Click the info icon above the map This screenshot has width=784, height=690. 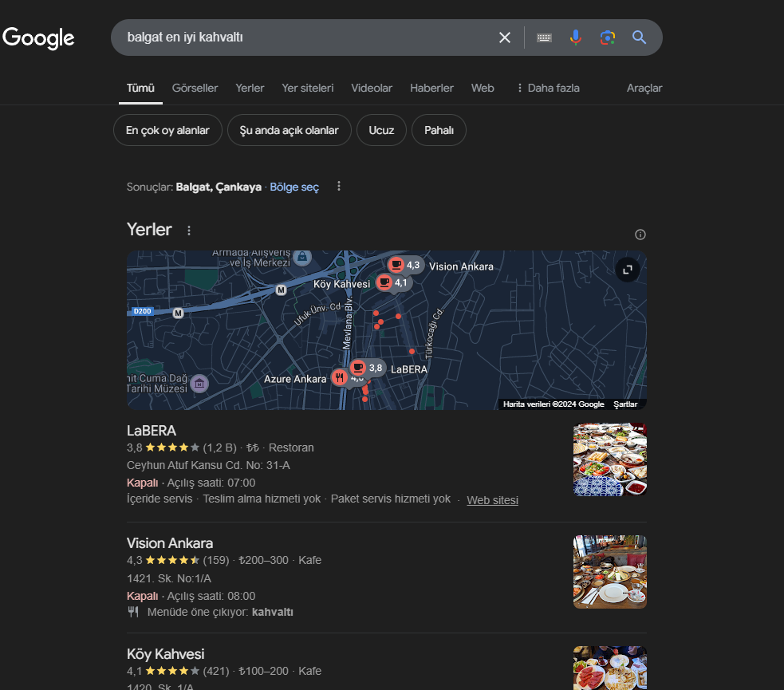[x=640, y=235]
